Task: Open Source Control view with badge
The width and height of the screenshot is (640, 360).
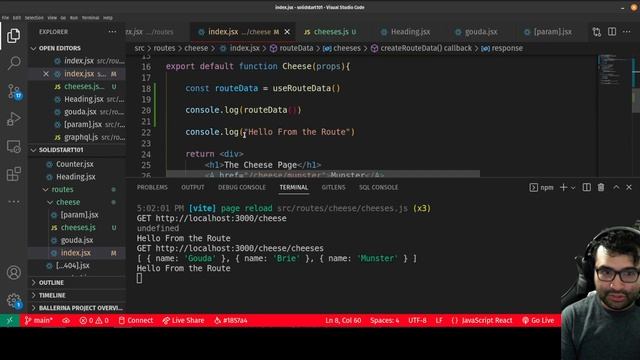Action: [14, 91]
